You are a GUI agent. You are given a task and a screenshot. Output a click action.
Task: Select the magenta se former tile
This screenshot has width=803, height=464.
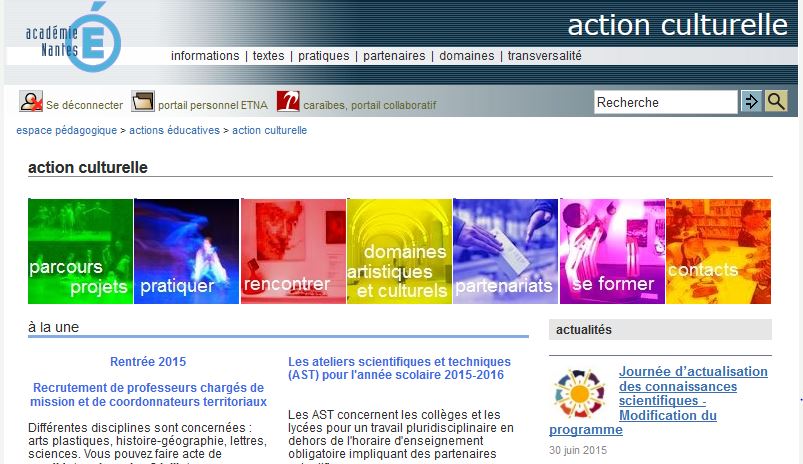pyautogui.click(x=611, y=251)
